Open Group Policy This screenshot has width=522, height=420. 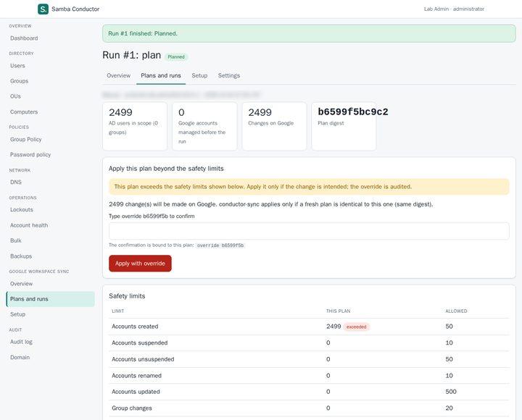[26, 139]
